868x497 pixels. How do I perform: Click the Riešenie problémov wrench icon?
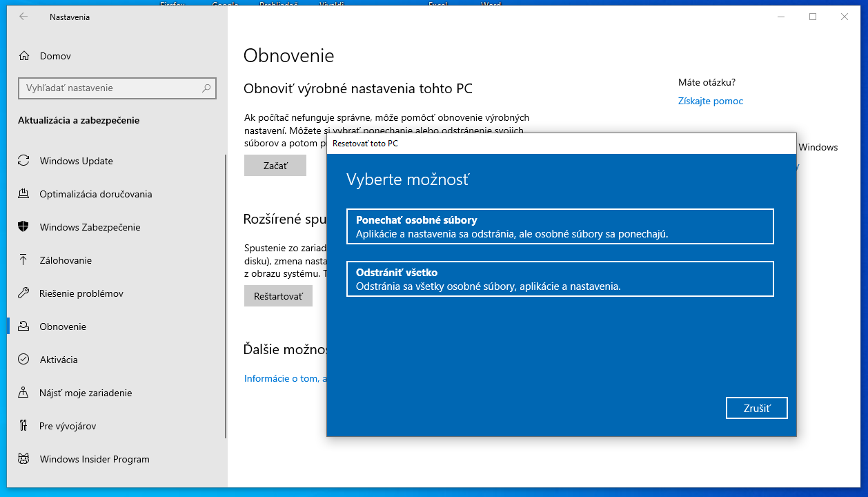click(24, 293)
